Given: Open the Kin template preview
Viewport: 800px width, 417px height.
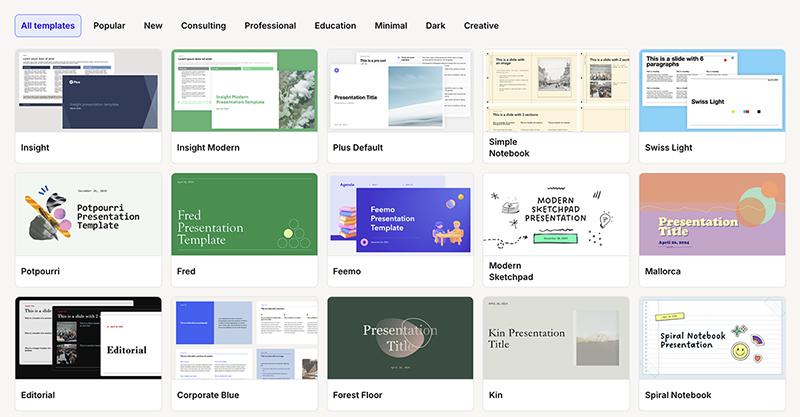Looking at the screenshot, I should point(556,338).
